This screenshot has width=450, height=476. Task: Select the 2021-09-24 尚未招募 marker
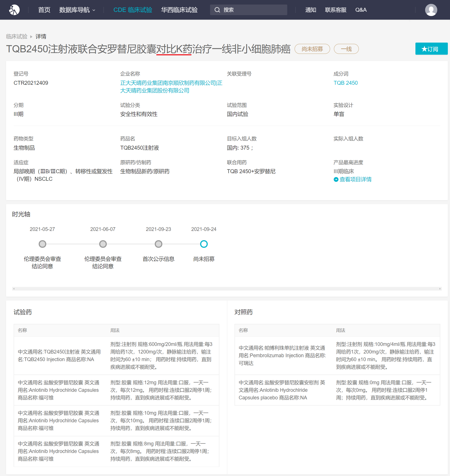click(204, 244)
